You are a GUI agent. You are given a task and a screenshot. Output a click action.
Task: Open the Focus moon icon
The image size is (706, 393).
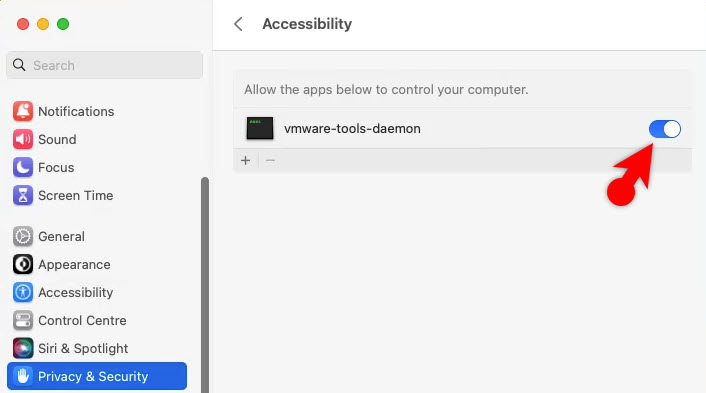tap(23, 167)
